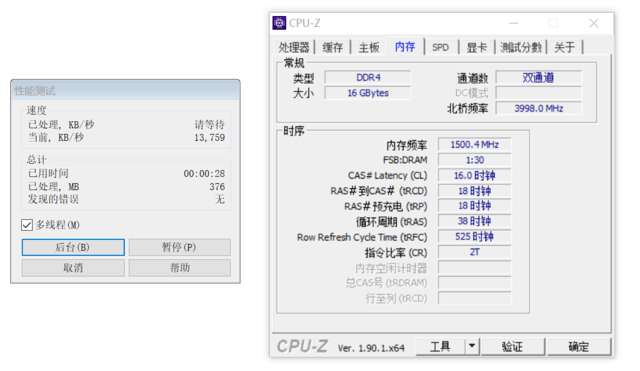Close the CPU-Z window
This screenshot has width=640, height=371.
pyautogui.click(x=594, y=23)
